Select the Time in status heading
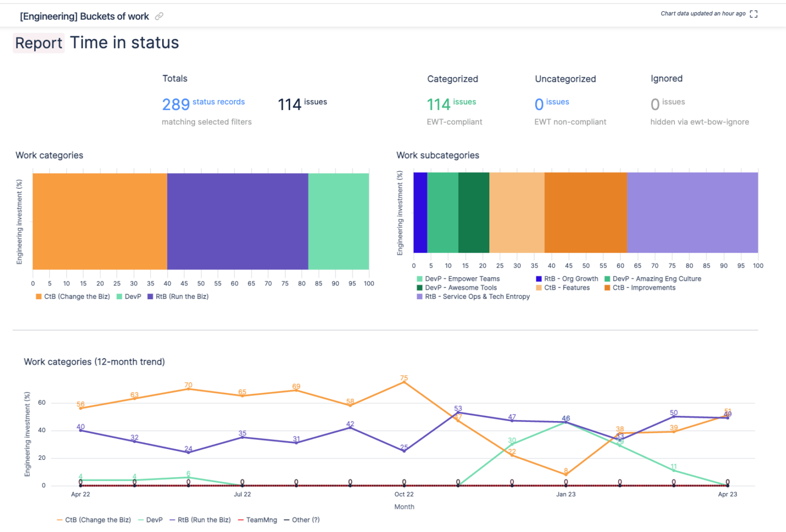786x532 pixels. coord(124,42)
